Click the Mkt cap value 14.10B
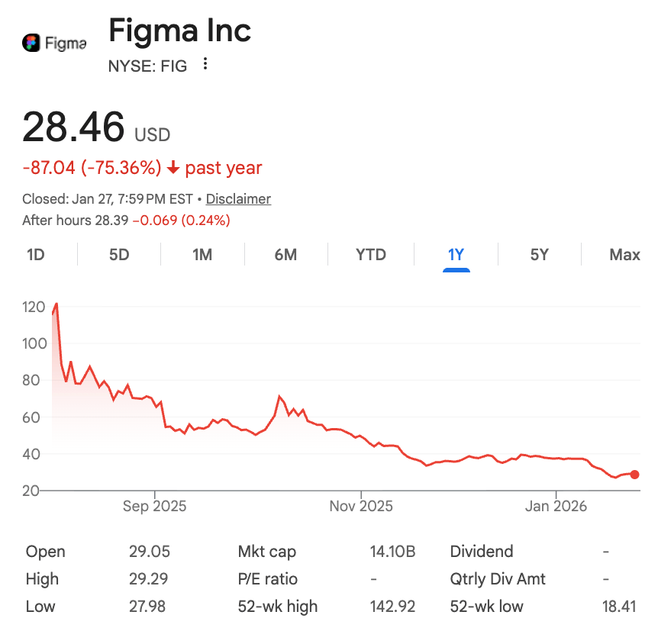This screenshot has height=644, width=658. pos(392,551)
